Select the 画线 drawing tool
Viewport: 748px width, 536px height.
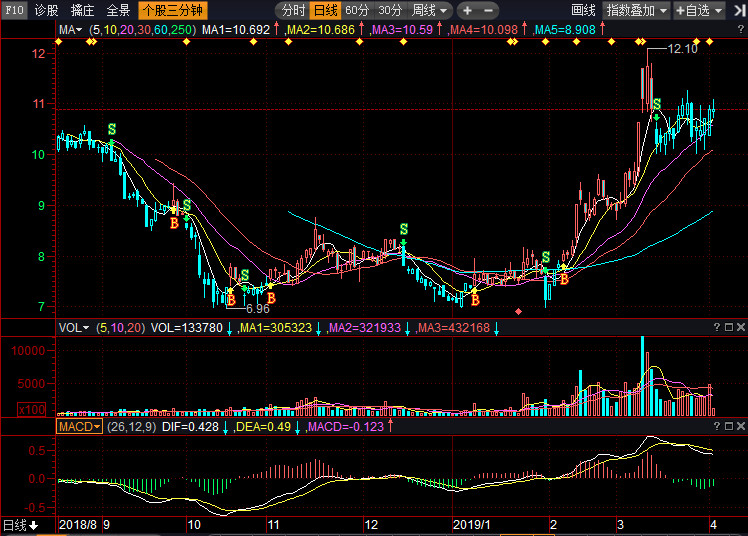[x=583, y=10]
